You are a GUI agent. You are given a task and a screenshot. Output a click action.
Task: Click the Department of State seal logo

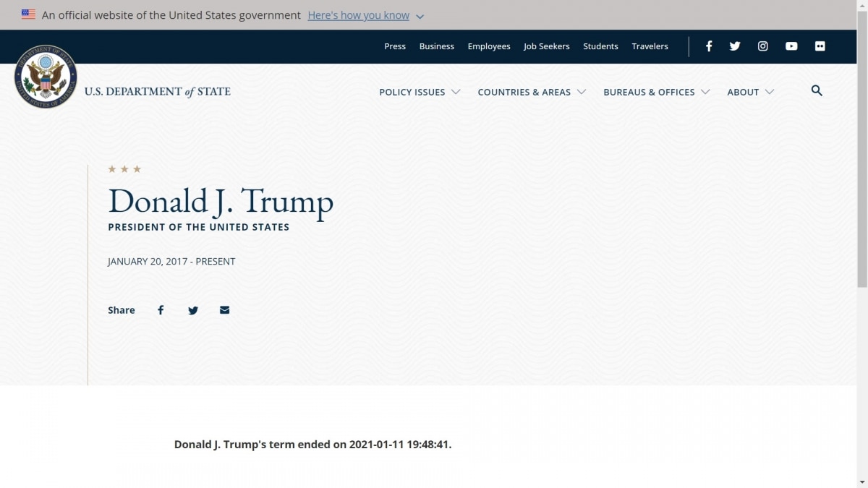tap(46, 77)
